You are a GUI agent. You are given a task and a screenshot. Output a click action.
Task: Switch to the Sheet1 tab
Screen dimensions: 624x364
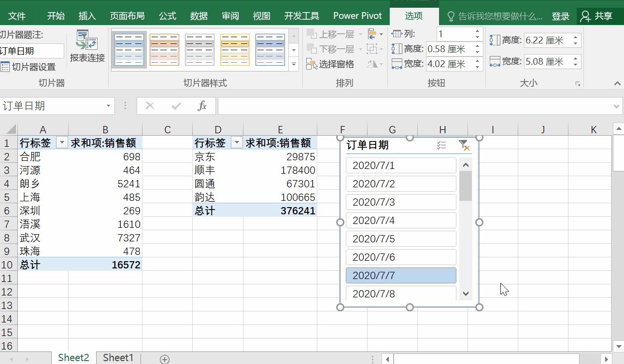tap(118, 358)
